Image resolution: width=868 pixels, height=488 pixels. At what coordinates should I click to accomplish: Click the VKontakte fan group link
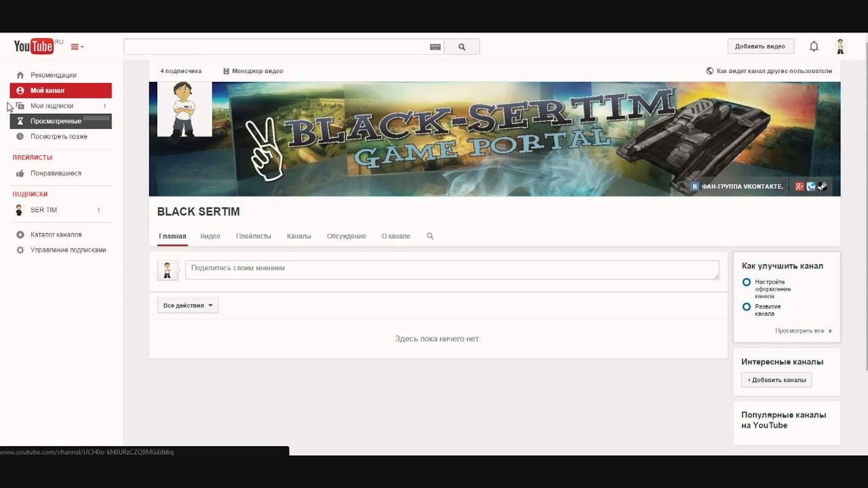[x=737, y=186]
